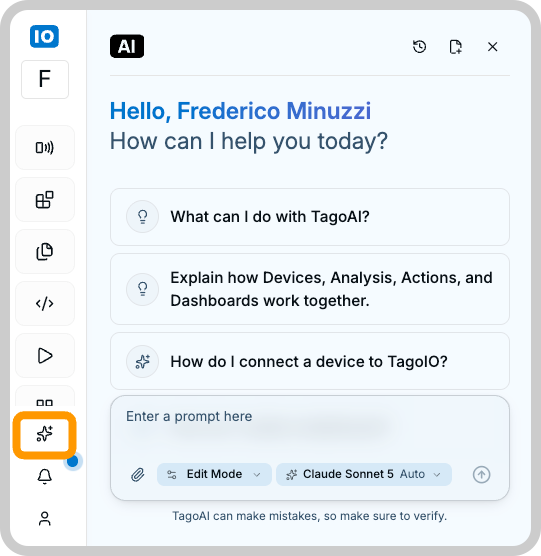Open the notifications bell
541x556 pixels.
45,476
